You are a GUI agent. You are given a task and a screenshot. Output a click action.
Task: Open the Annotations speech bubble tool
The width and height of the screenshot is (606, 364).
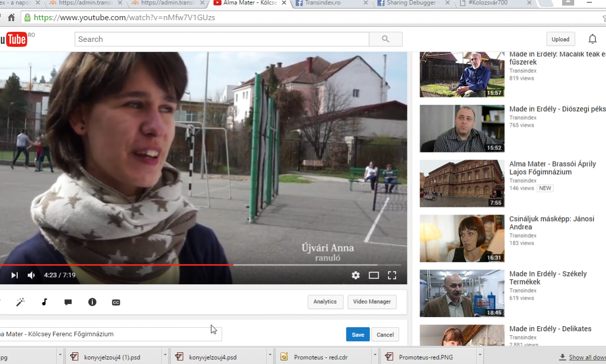point(68,302)
